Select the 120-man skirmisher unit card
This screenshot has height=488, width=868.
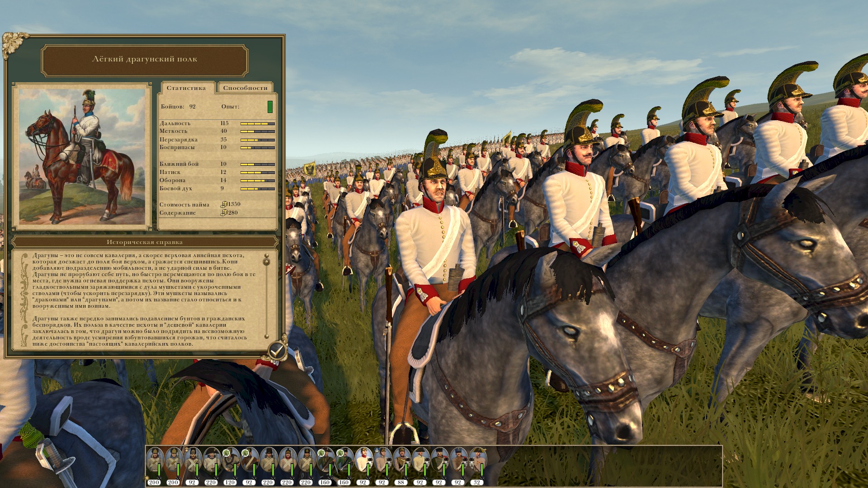(x=230, y=466)
